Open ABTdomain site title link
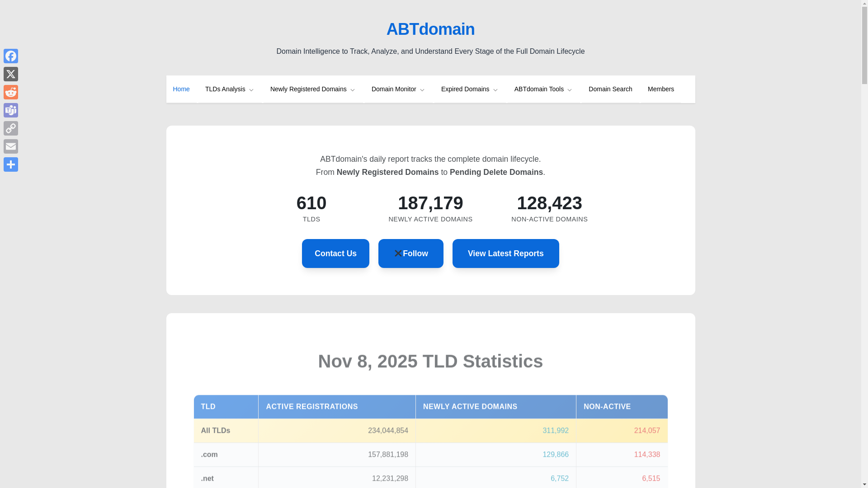Image resolution: width=868 pixels, height=488 pixels. coord(430,29)
